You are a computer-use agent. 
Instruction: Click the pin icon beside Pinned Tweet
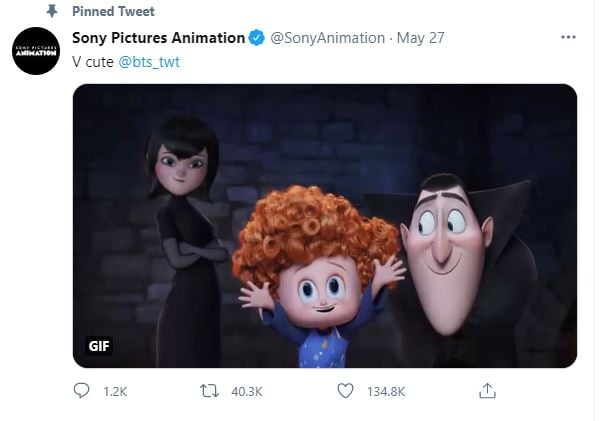click(x=52, y=11)
